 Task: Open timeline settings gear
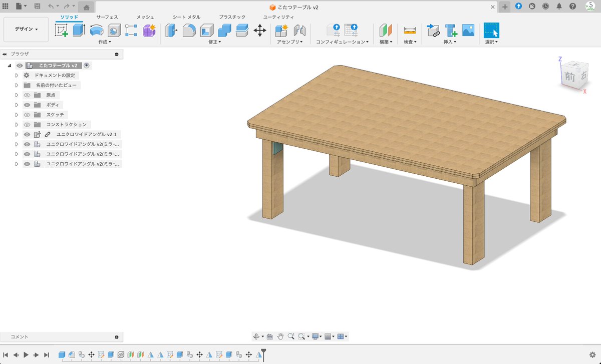(x=592, y=354)
